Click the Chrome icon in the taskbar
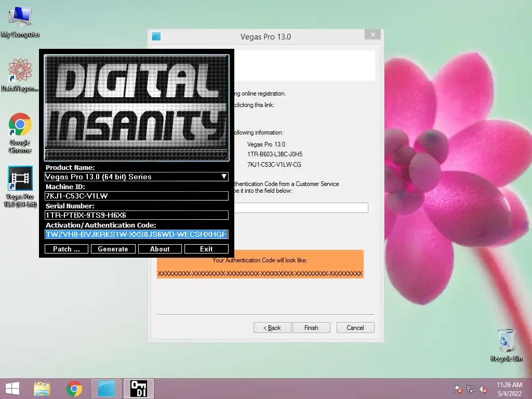The height and width of the screenshot is (399, 532). (74, 389)
